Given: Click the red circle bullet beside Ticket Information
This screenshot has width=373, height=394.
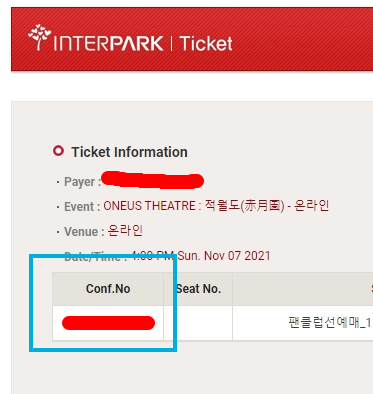Looking at the screenshot, I should (58, 151).
